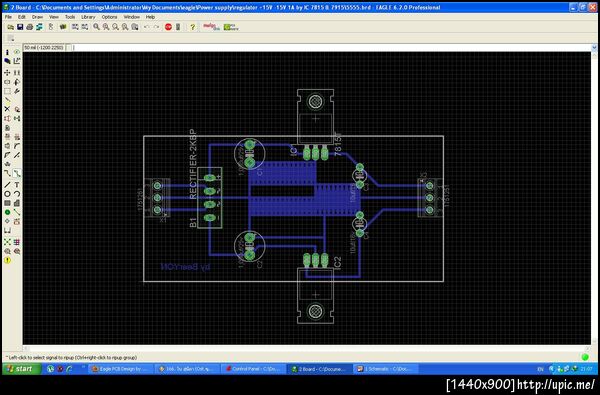Select the Wrench change tool
The image size is (600, 395).
click(17, 91)
